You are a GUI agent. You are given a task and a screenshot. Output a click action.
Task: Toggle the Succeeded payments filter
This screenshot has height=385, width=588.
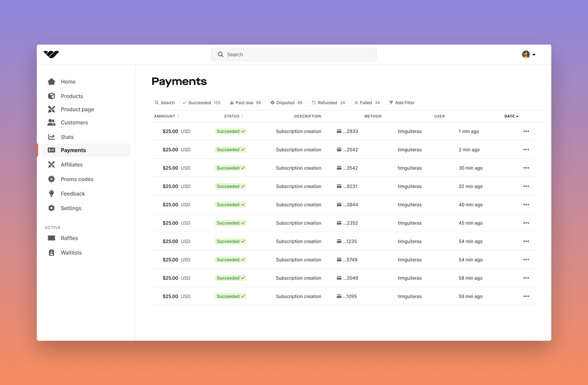pos(201,102)
